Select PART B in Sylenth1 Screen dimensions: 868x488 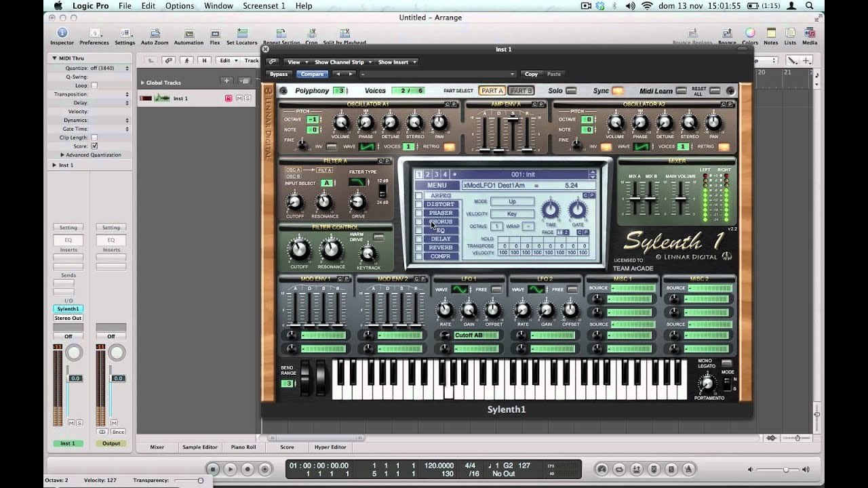point(521,91)
